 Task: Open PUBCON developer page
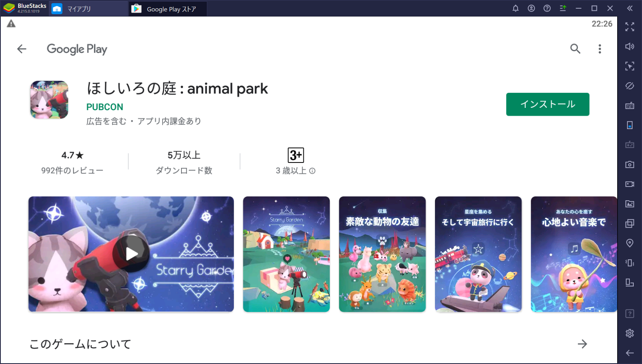[x=105, y=107]
